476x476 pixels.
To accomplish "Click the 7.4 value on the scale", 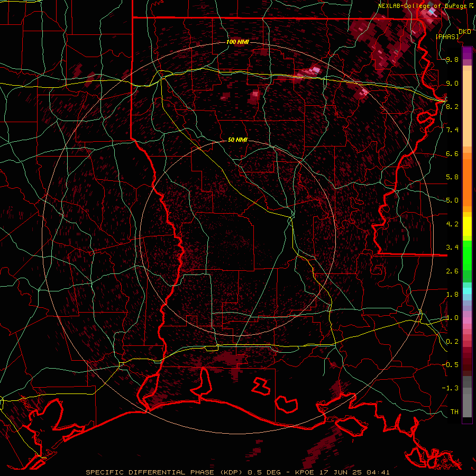I will coord(452,130).
